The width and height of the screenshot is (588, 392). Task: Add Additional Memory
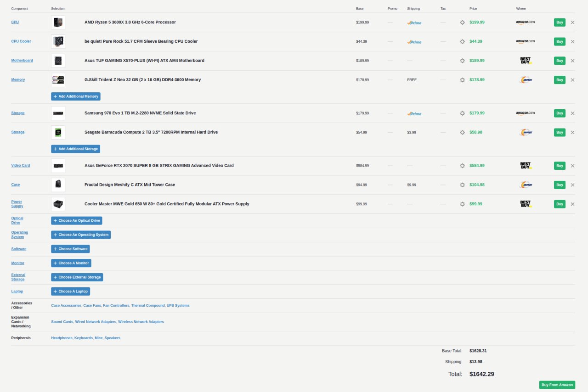point(76,96)
